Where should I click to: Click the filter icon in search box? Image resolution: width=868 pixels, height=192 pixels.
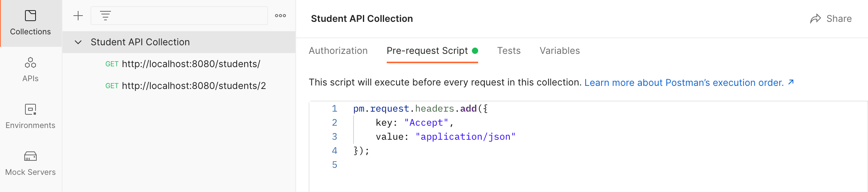pos(105,16)
